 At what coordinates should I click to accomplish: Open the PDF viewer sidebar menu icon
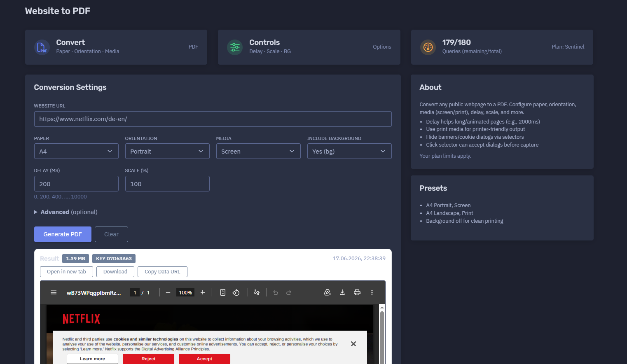point(54,292)
